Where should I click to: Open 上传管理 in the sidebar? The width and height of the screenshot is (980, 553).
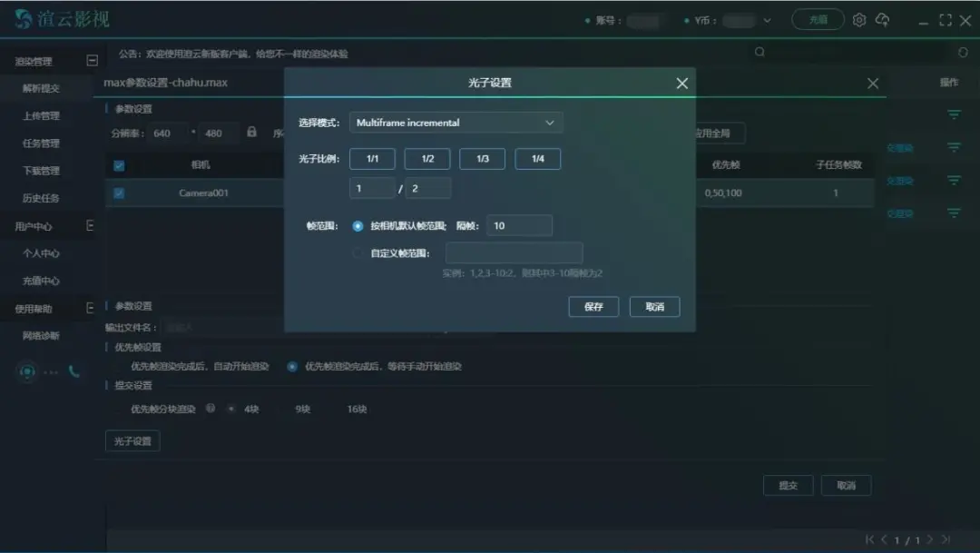tap(41, 116)
